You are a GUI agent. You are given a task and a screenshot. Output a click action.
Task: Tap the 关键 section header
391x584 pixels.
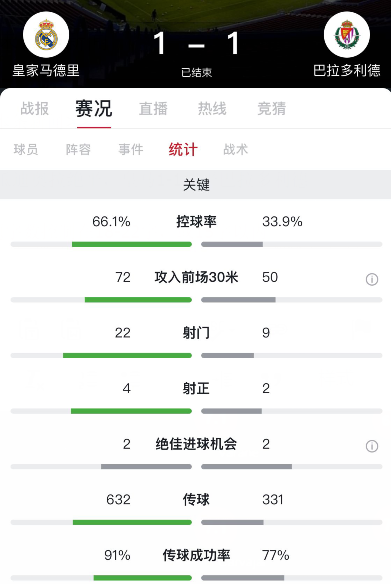(196, 184)
